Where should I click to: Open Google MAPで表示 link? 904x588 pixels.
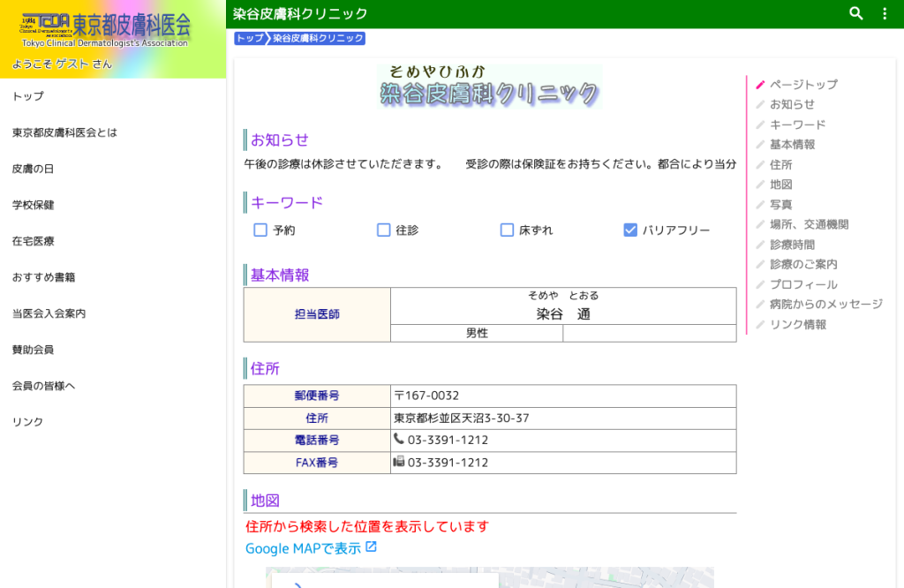(x=304, y=548)
